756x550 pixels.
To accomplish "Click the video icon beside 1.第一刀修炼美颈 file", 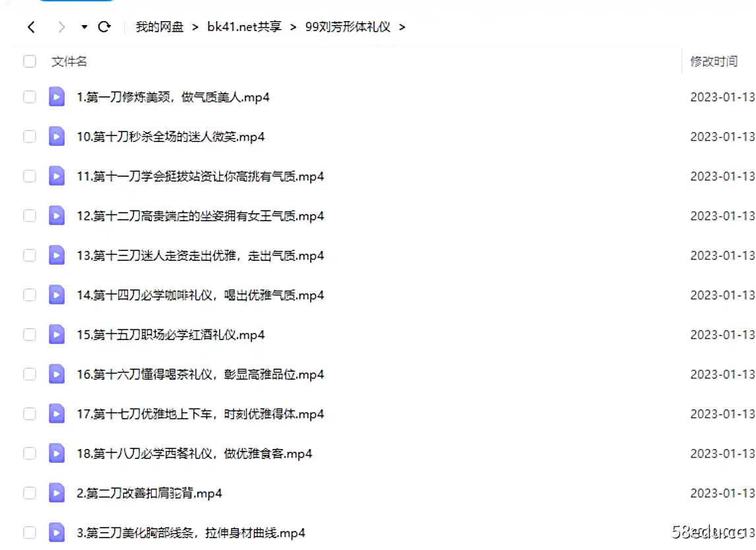I will (56, 96).
